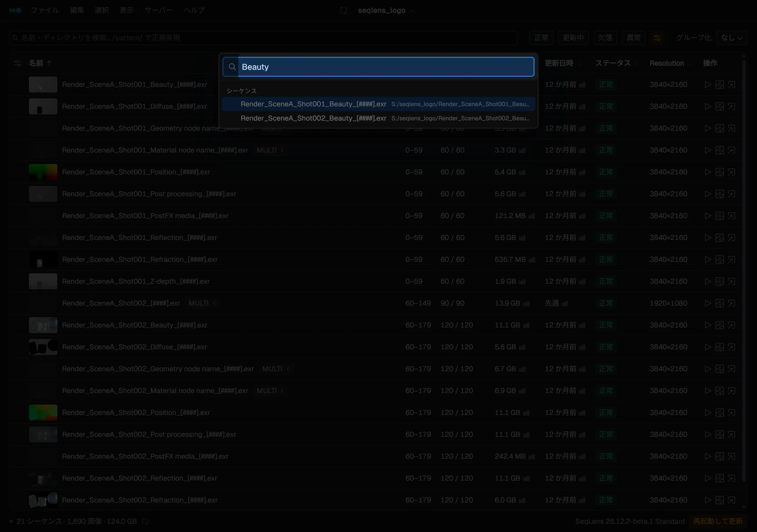Click the refresh icon in the status bar
The image size is (757, 532).
pos(145,521)
